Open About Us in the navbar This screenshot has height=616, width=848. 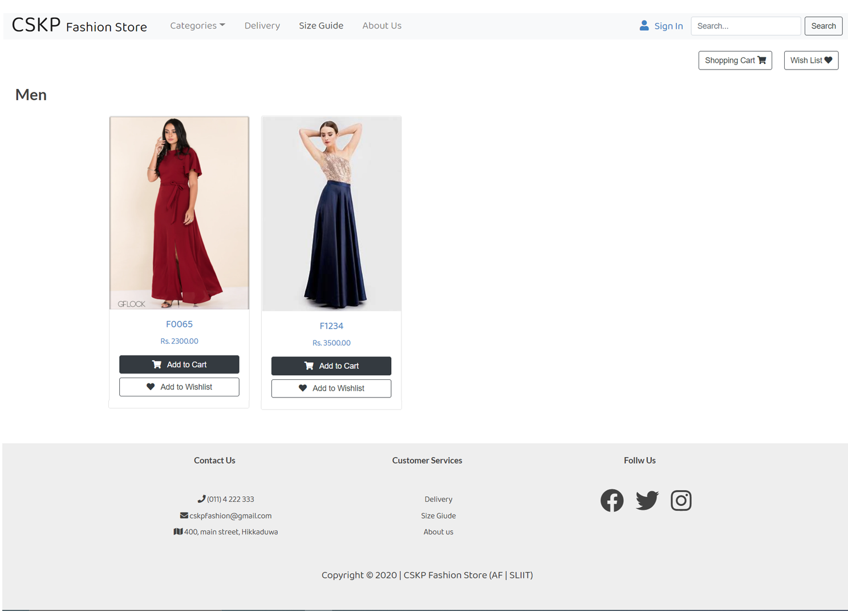[x=382, y=26]
